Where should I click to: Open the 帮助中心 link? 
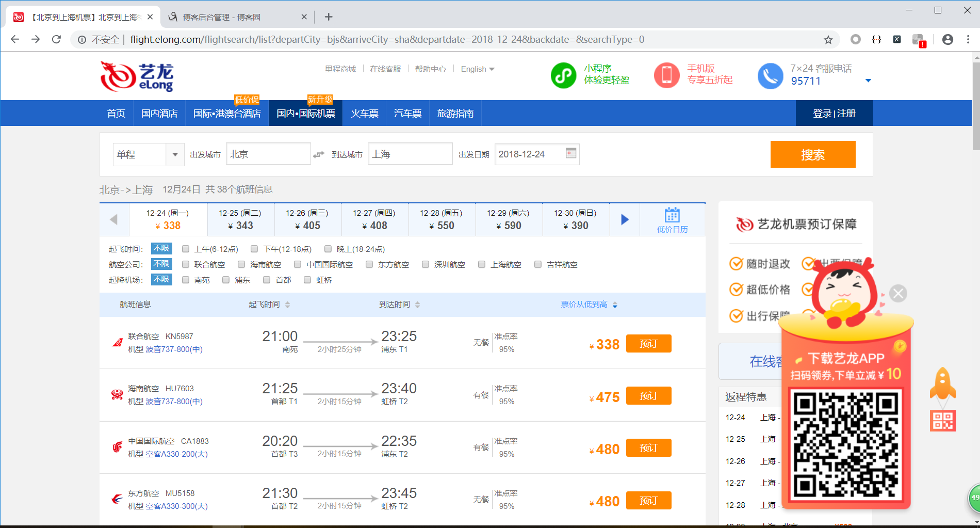(431, 69)
